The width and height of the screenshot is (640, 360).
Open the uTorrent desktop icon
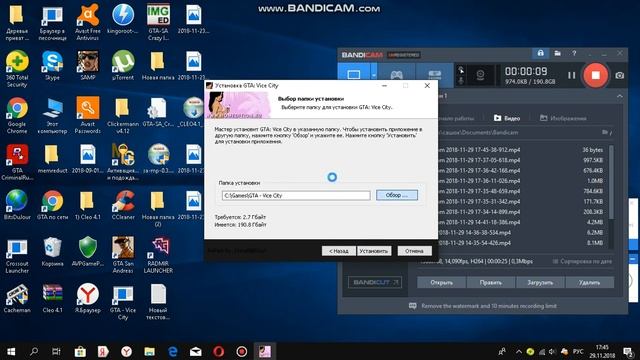pyautogui.click(x=123, y=65)
